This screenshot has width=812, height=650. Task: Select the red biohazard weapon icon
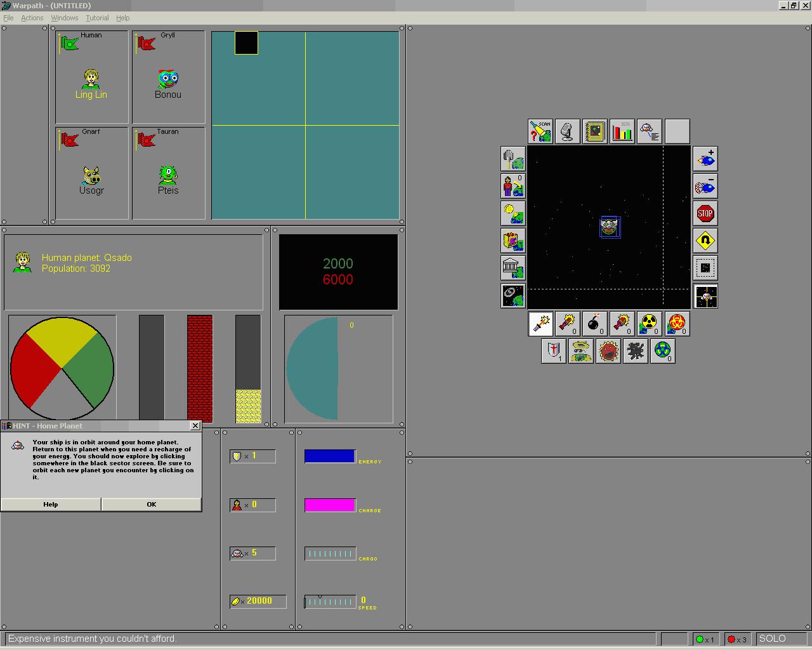[x=677, y=323]
